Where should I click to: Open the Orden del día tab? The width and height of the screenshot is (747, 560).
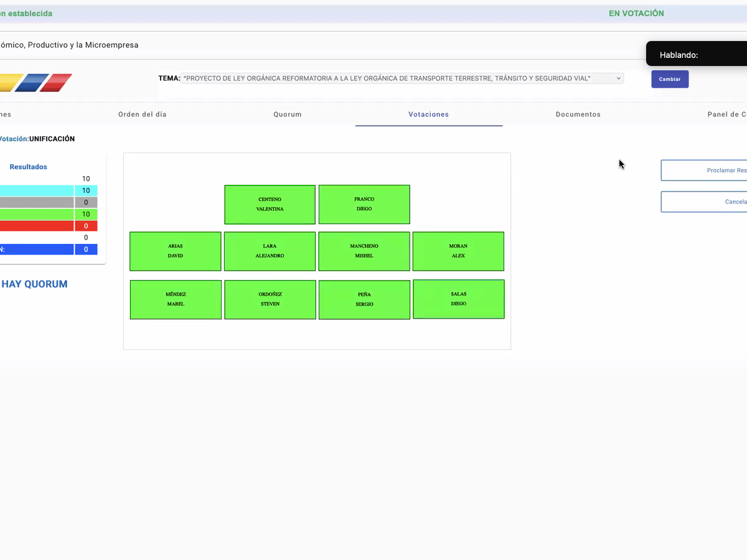[142, 114]
